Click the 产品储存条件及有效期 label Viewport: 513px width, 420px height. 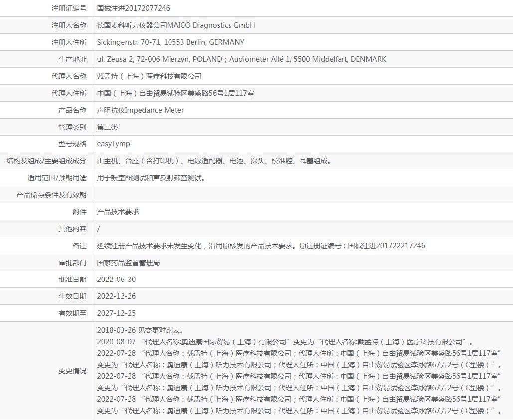[51, 195]
